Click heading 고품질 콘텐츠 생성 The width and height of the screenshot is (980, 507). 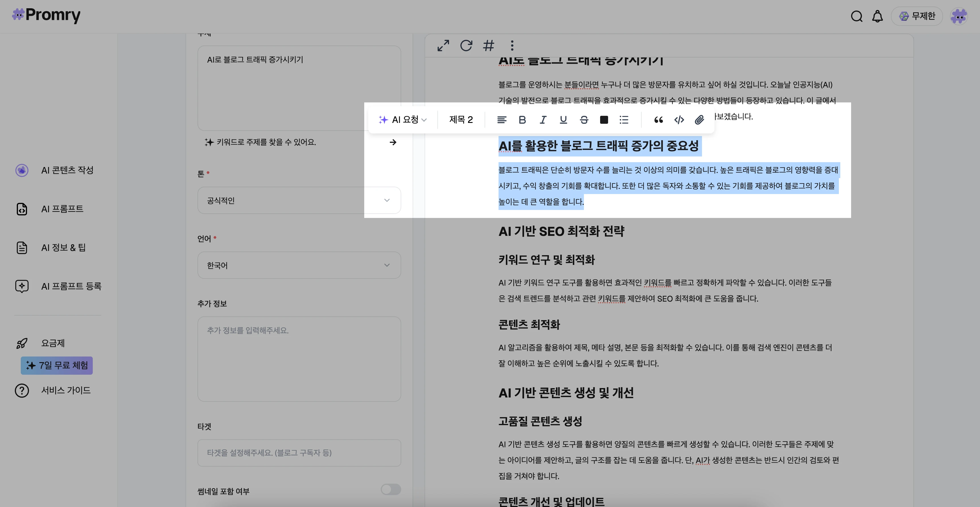tap(540, 421)
